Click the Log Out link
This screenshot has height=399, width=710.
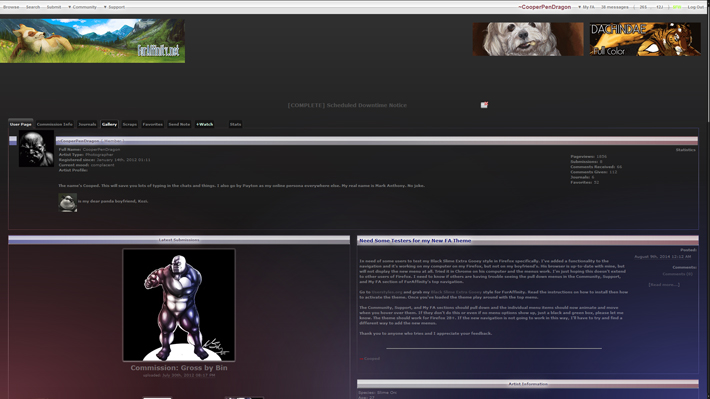696,7
